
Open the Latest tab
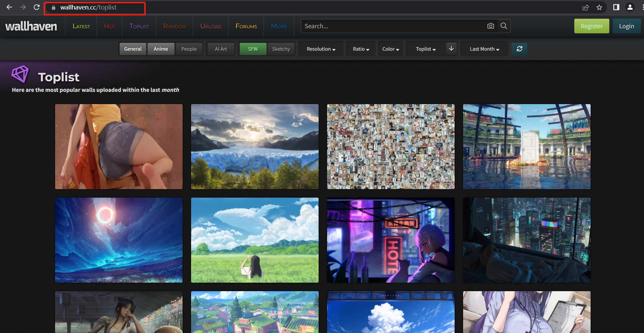(81, 26)
